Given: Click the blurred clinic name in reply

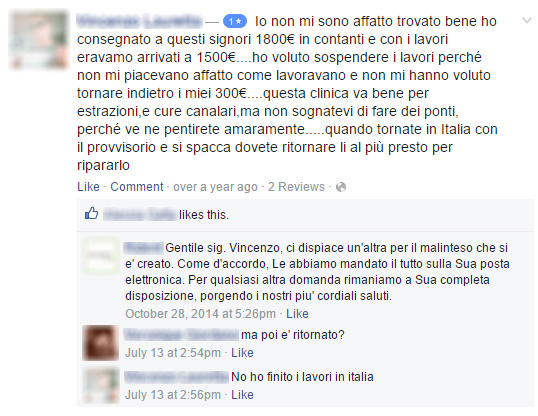Looking at the screenshot, I should pos(143,247).
